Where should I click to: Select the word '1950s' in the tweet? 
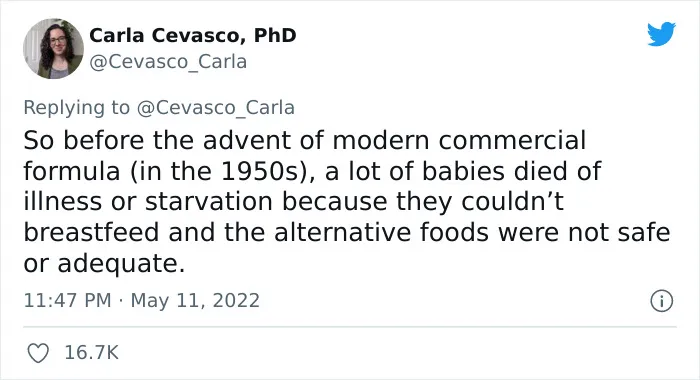pos(259,171)
